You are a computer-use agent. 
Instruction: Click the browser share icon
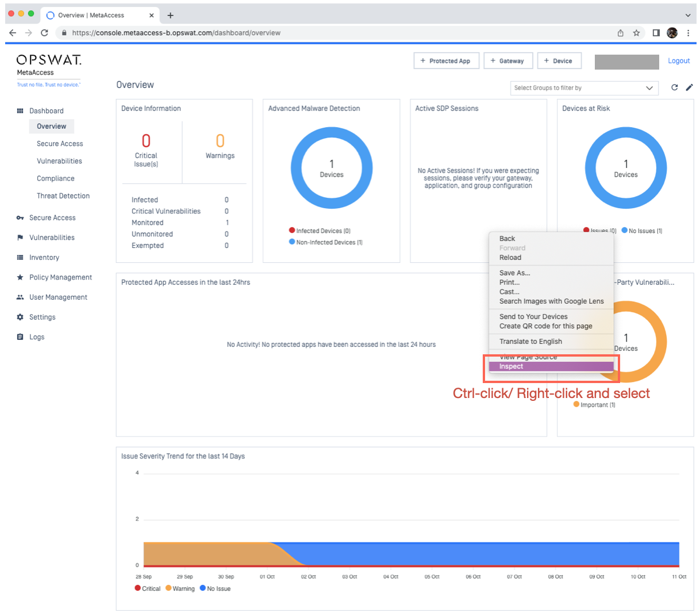point(620,33)
